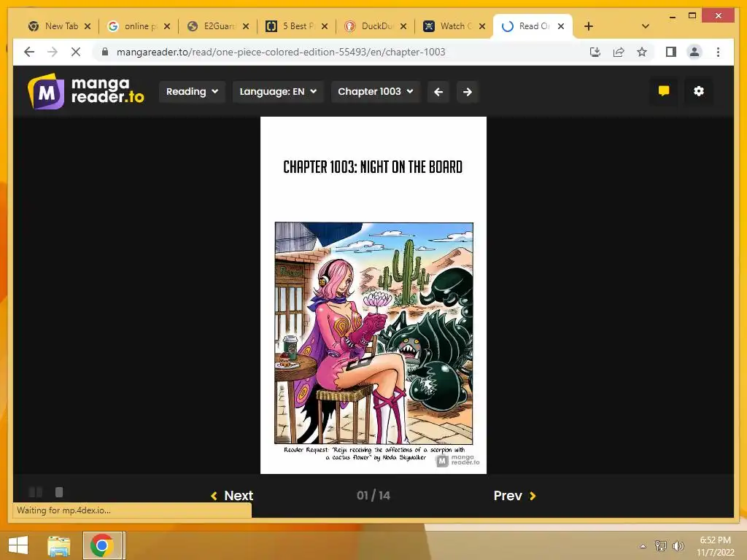Switch to double-page view icon
This screenshot has height=560, width=747.
tap(36, 492)
